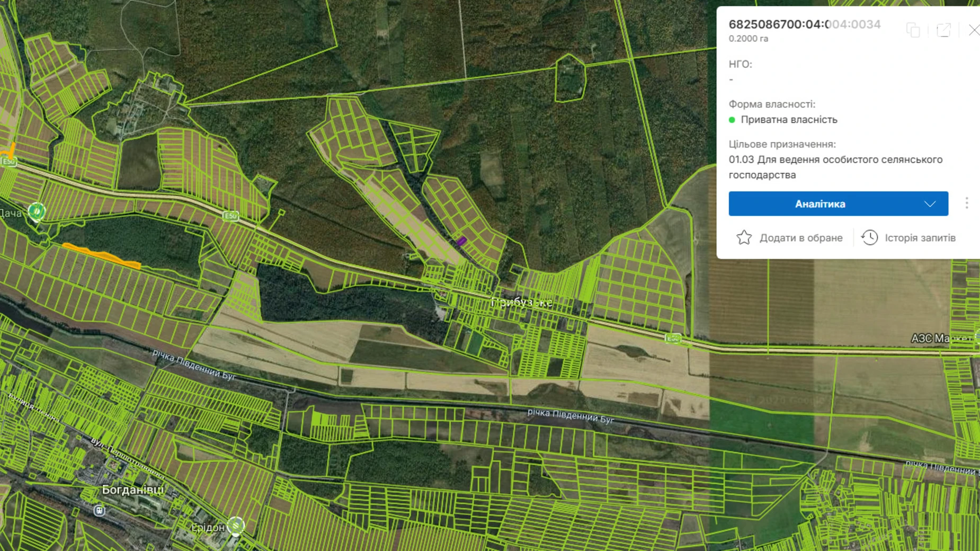Click the Додати в обране link
Screen dimensions: 980x551
(800, 238)
